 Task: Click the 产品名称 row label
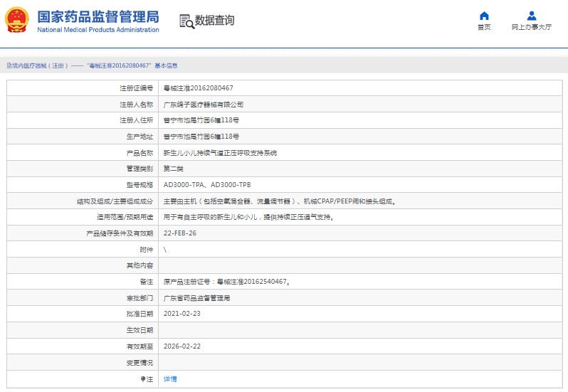[140, 153]
